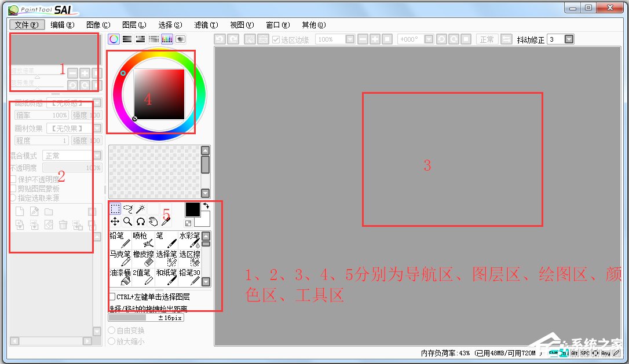629x364 pixels.
Task: Open the 画材效果 effect dropdown
Action: point(69,128)
